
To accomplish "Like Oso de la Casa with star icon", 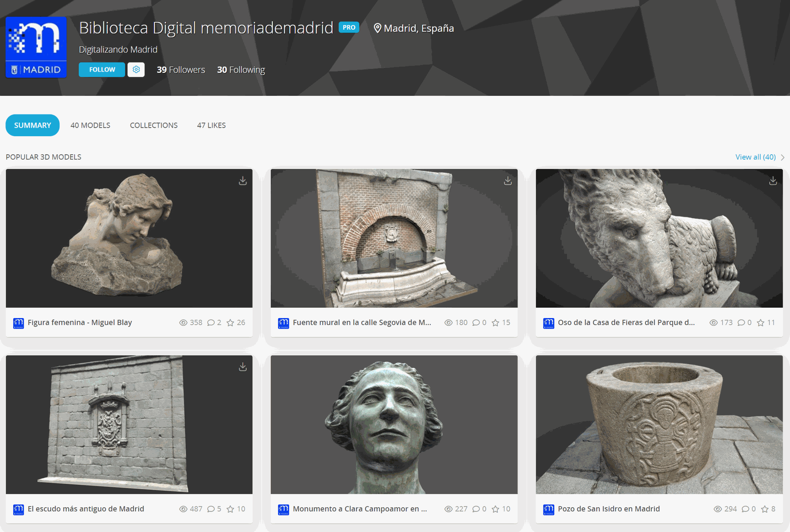I will click(760, 323).
